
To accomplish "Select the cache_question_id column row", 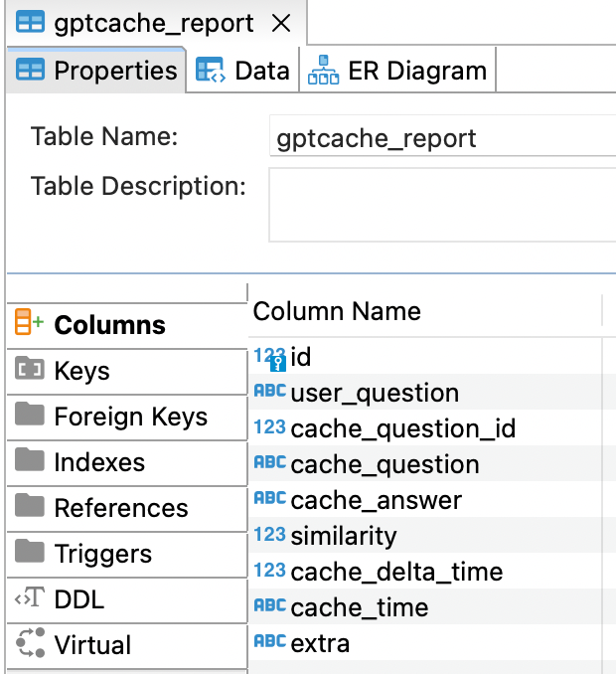I will (x=432, y=427).
